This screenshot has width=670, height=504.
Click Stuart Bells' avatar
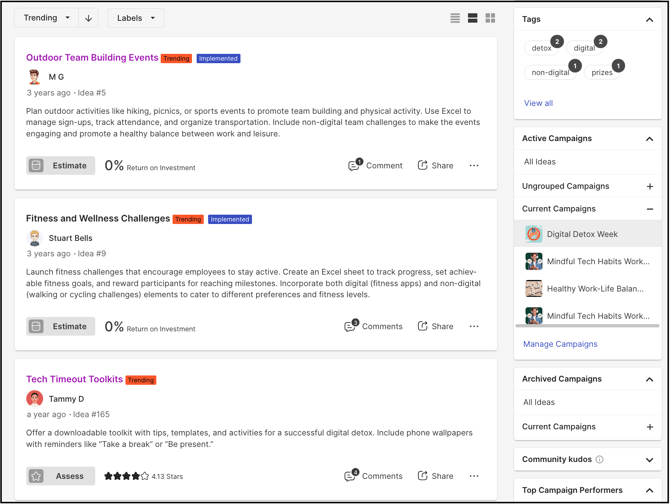34,238
